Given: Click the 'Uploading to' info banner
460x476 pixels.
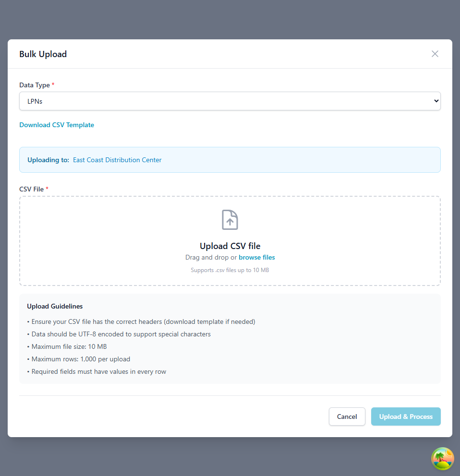Looking at the screenshot, I should [230, 160].
